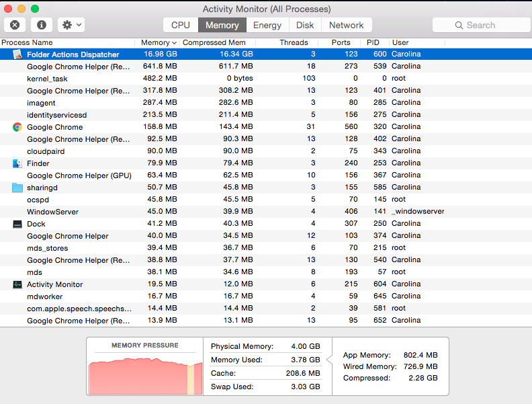The width and height of the screenshot is (532, 404).
Task: Select Google Chrome Helper (GPU) row
Action: 266,175
